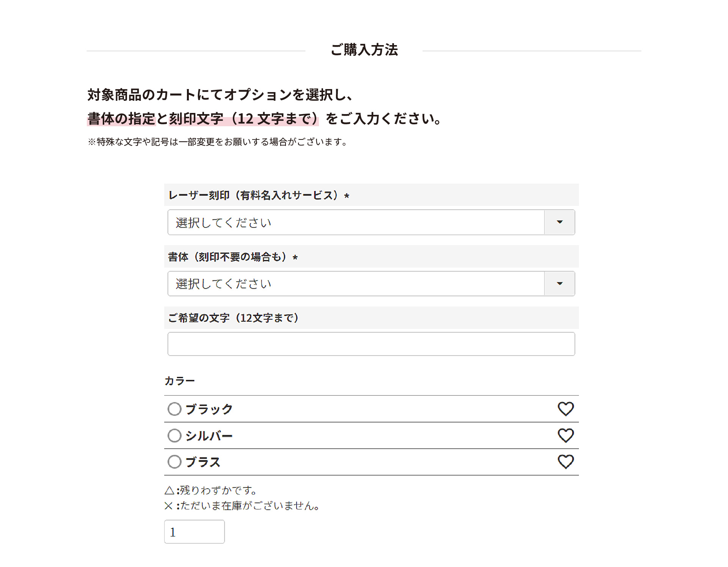The image size is (728, 567).
Task: Click the 書体(刻印不要の場合も) field label
Action: 227,257
